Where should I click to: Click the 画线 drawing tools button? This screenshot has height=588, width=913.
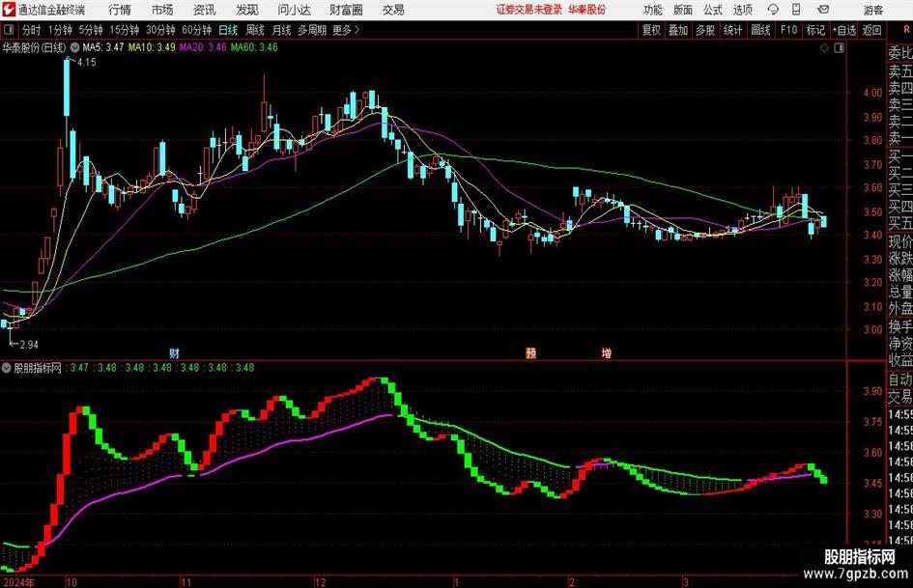pyautogui.click(x=760, y=30)
